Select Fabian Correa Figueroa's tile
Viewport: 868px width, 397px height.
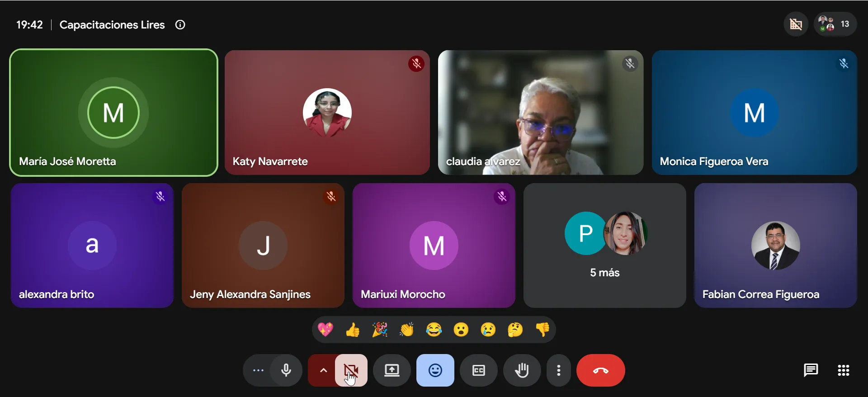point(776,246)
